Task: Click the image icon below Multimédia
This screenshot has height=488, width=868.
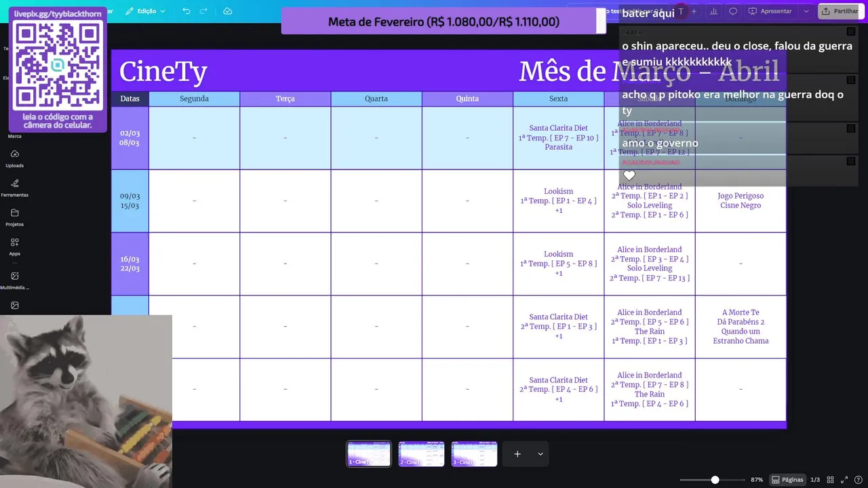Action: coord(15,306)
